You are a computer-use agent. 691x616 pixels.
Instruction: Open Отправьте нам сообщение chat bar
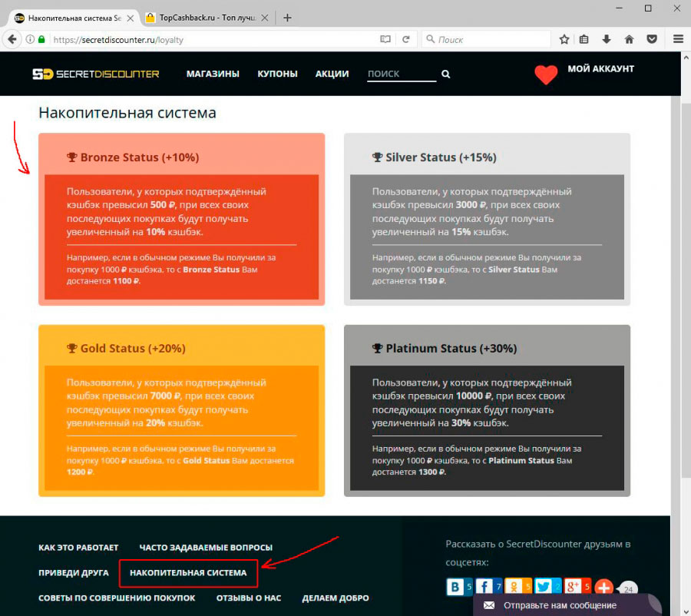567,605
